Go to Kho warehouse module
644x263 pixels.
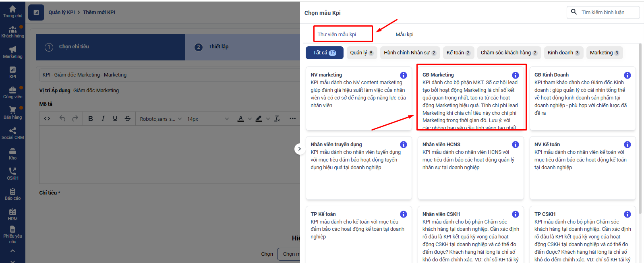click(12, 153)
